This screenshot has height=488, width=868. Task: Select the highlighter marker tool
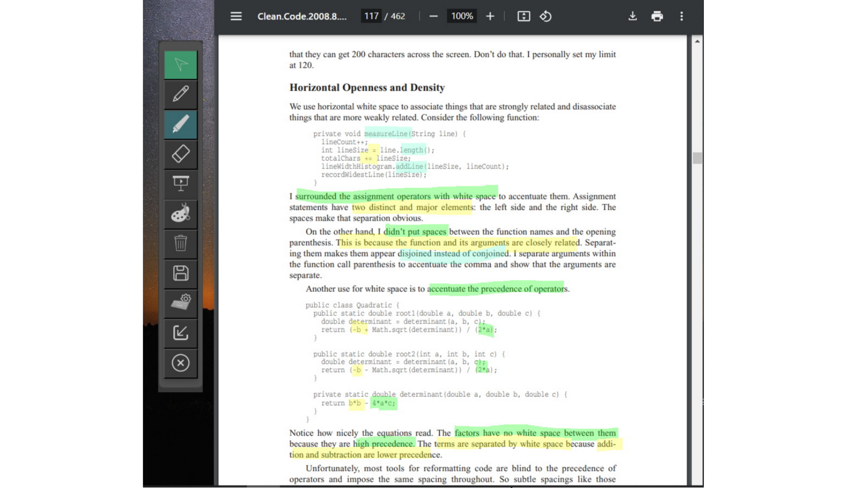pos(180,124)
